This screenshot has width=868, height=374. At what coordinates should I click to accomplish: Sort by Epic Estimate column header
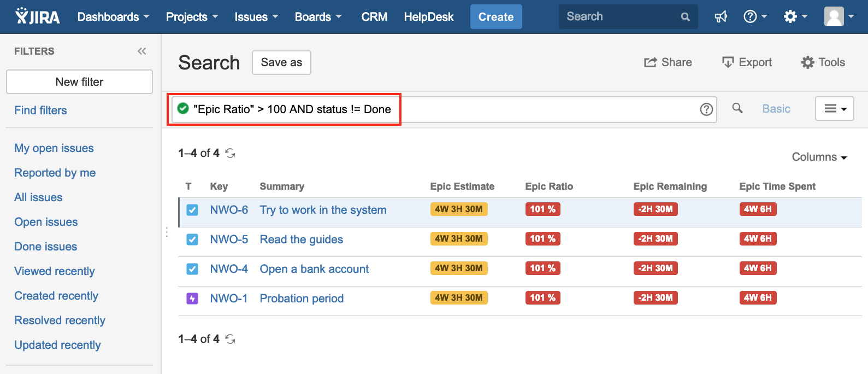coord(462,186)
